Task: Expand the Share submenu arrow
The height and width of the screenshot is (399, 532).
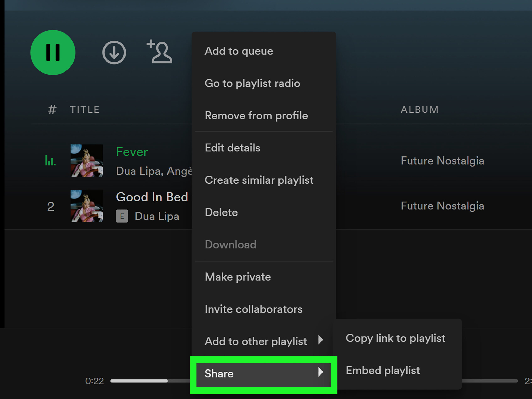Action: (320, 372)
